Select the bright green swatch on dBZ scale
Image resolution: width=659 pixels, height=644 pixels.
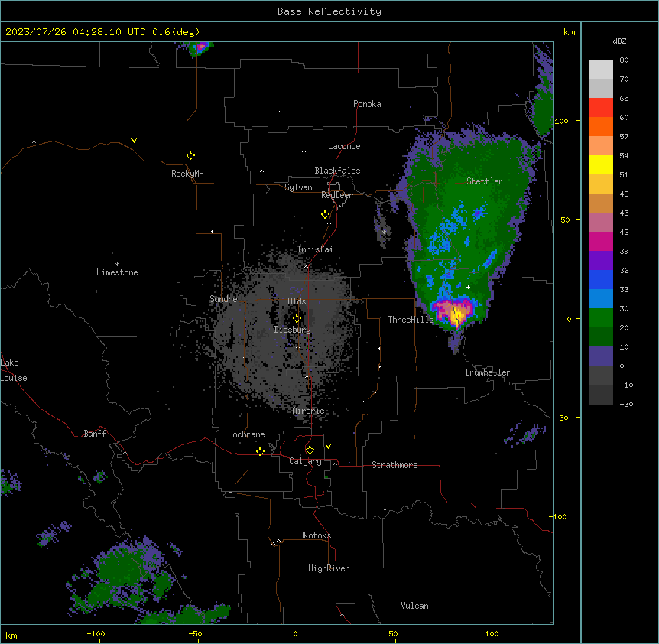(601, 318)
